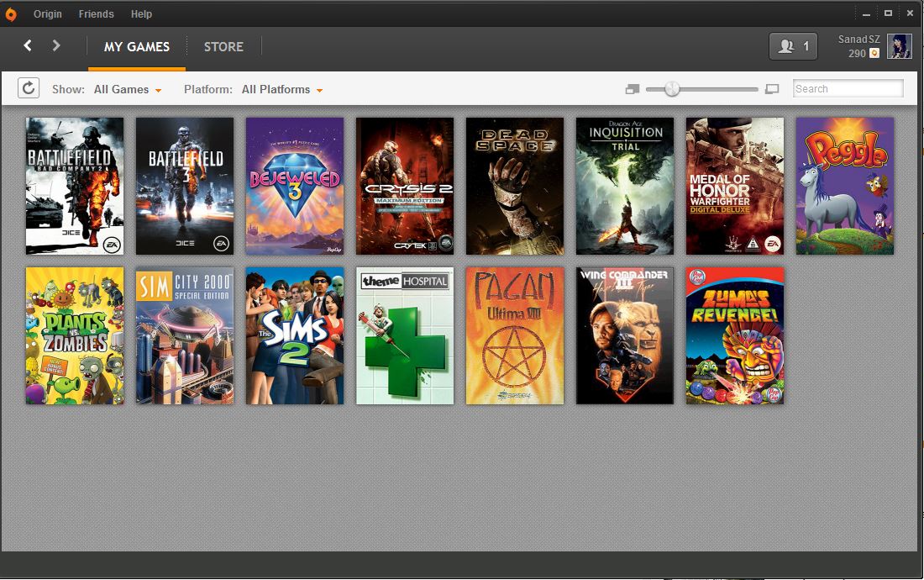Select the Peggle game tile
Viewport: 924px width, 580px height.
click(x=845, y=186)
